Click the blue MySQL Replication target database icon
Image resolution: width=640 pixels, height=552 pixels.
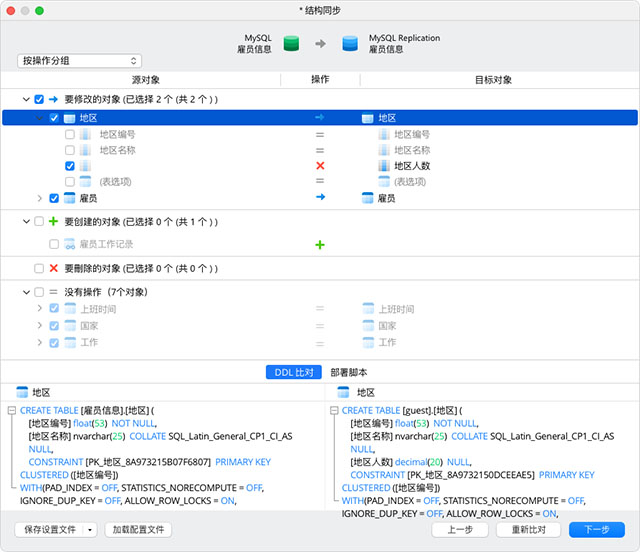350,44
